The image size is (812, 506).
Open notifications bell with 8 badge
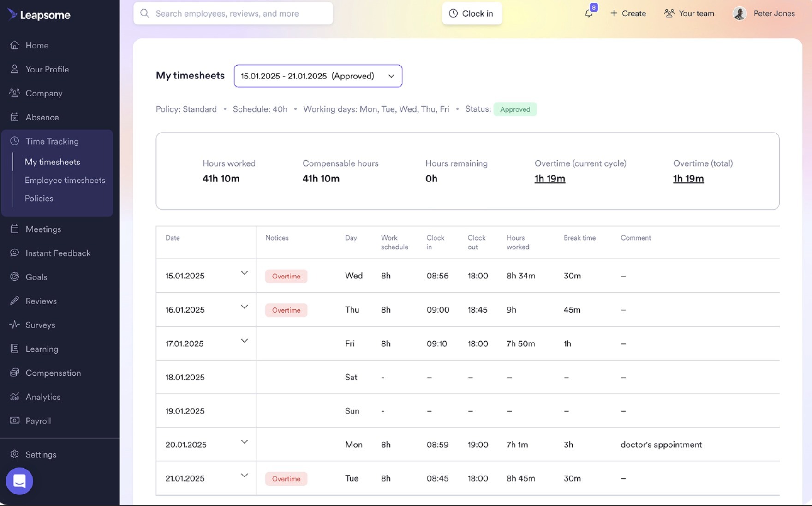pyautogui.click(x=589, y=12)
